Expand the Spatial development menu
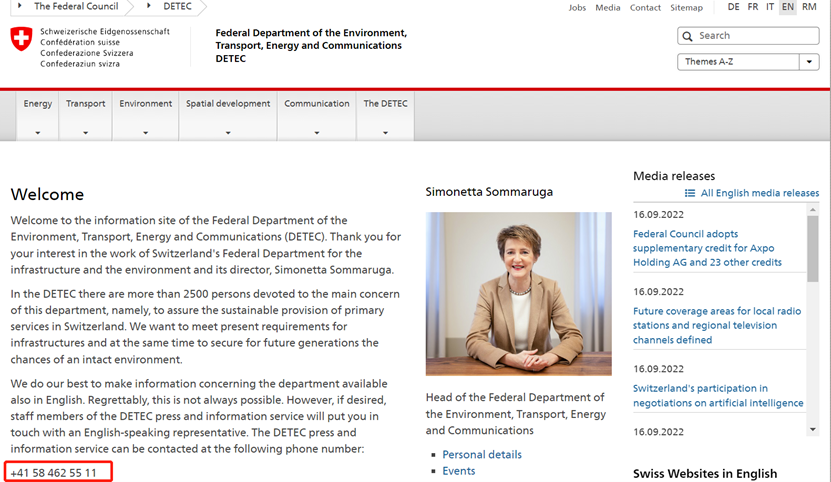This screenshot has height=482, width=831. point(228,116)
